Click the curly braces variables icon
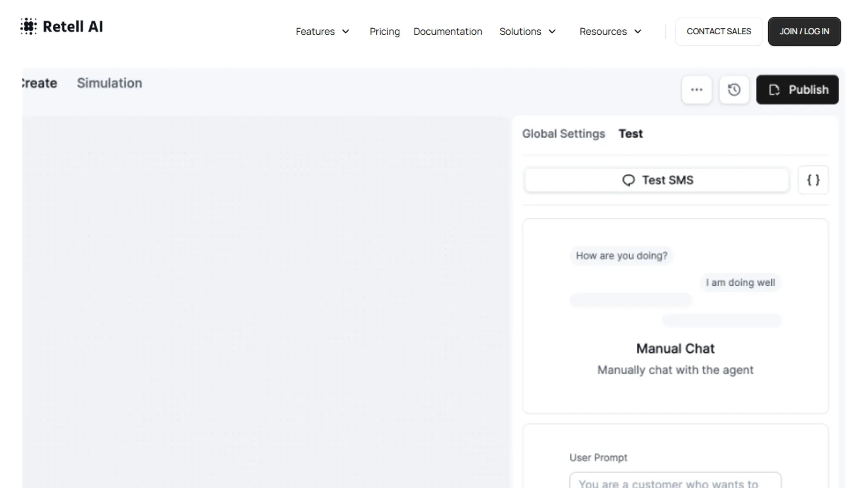Image resolution: width=868 pixels, height=488 pixels. [813, 180]
